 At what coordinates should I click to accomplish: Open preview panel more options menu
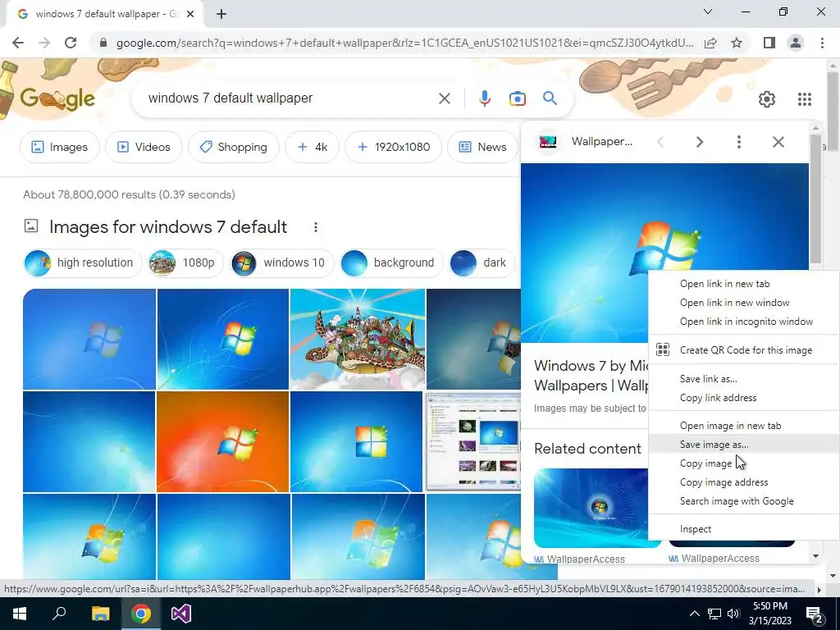(739, 142)
